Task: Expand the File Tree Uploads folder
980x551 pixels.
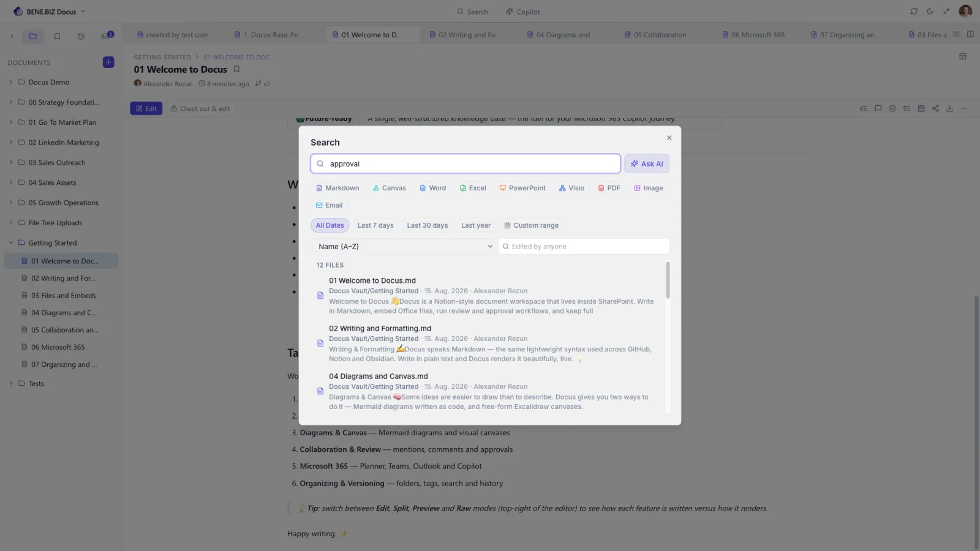Action: pyautogui.click(x=11, y=223)
